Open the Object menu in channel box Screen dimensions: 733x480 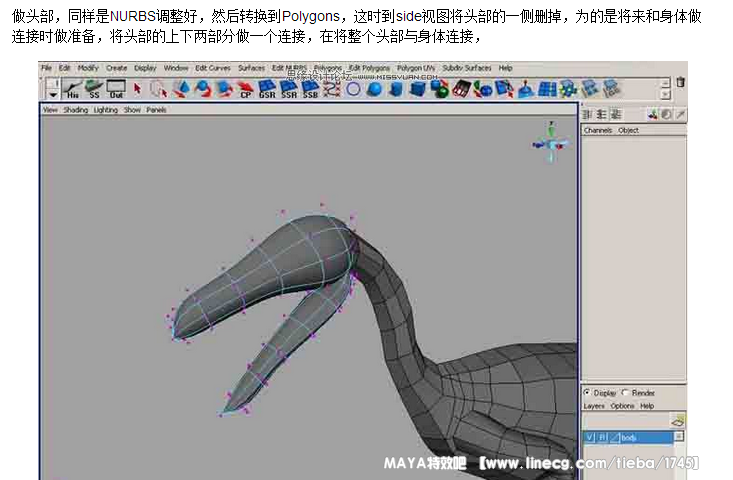tap(628, 130)
